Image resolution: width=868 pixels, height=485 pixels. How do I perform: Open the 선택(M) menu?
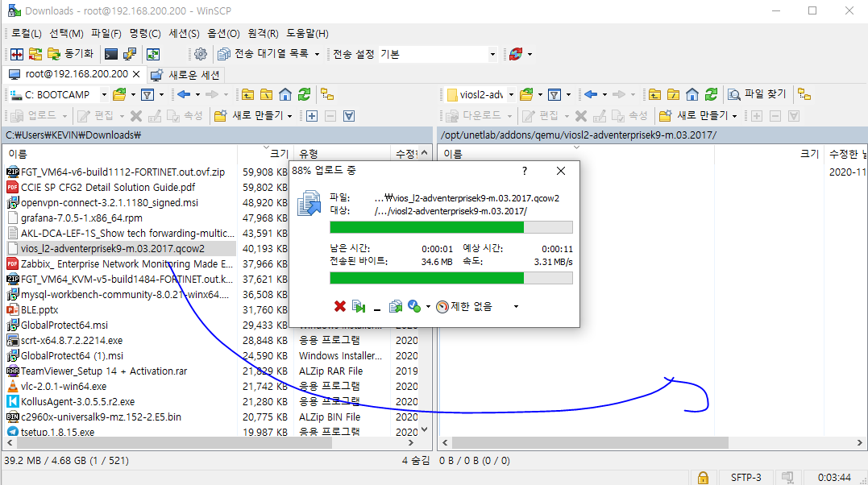point(66,33)
